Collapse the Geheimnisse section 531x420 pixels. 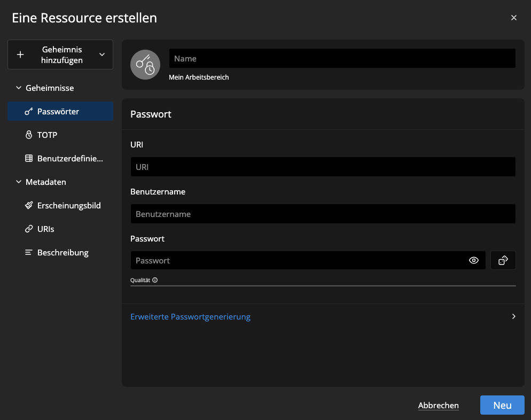coord(19,88)
